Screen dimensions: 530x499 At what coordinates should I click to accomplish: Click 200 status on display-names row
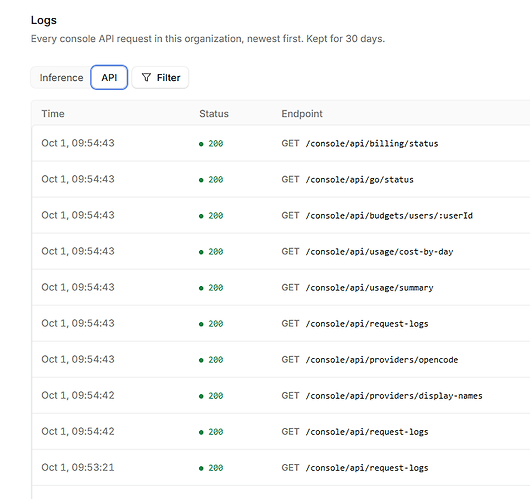coord(211,396)
